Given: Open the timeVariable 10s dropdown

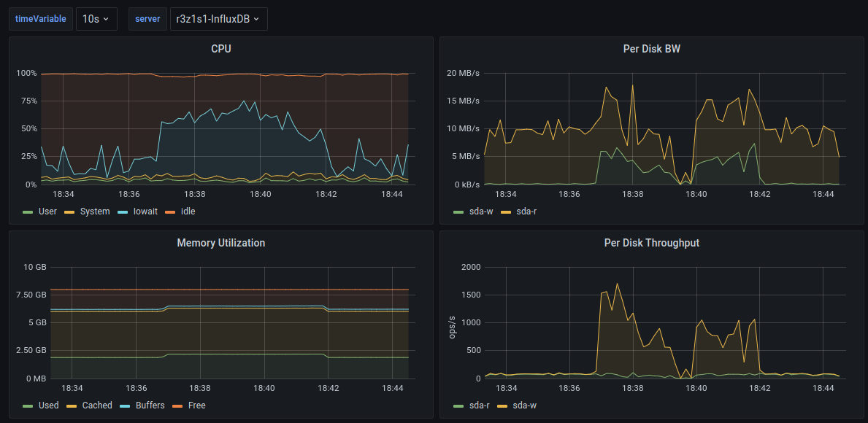Looking at the screenshot, I should pos(96,19).
